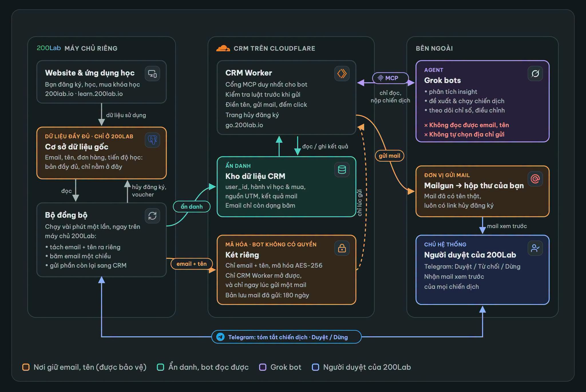Click the database cylinder icon in Kho dữ liệu CRM
Screen dimensions: 586x392
342,170
